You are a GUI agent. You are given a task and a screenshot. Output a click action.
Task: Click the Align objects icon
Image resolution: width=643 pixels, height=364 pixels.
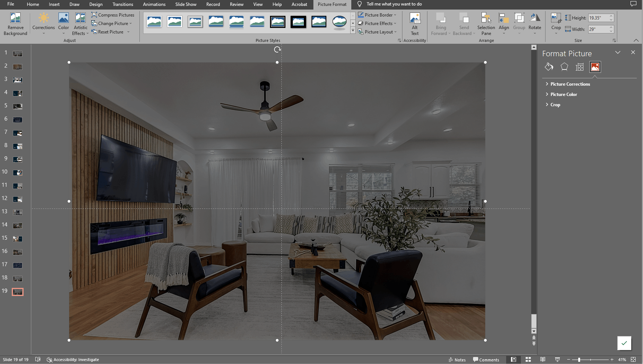click(x=504, y=24)
